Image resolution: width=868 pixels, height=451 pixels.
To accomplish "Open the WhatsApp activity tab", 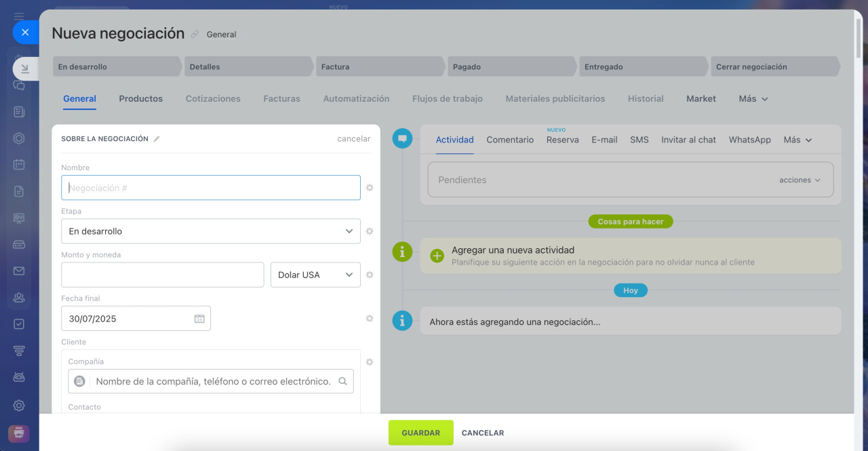I will pos(750,140).
